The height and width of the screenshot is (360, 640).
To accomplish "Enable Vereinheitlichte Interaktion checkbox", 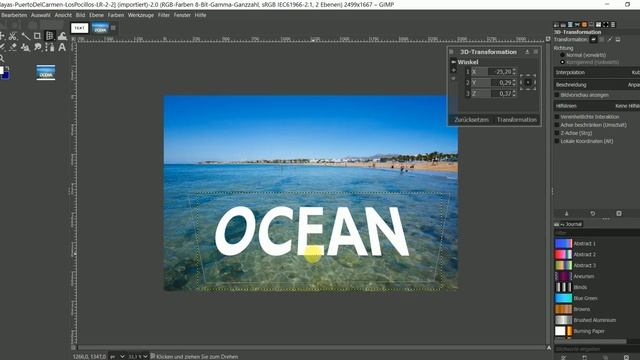I will point(557,117).
